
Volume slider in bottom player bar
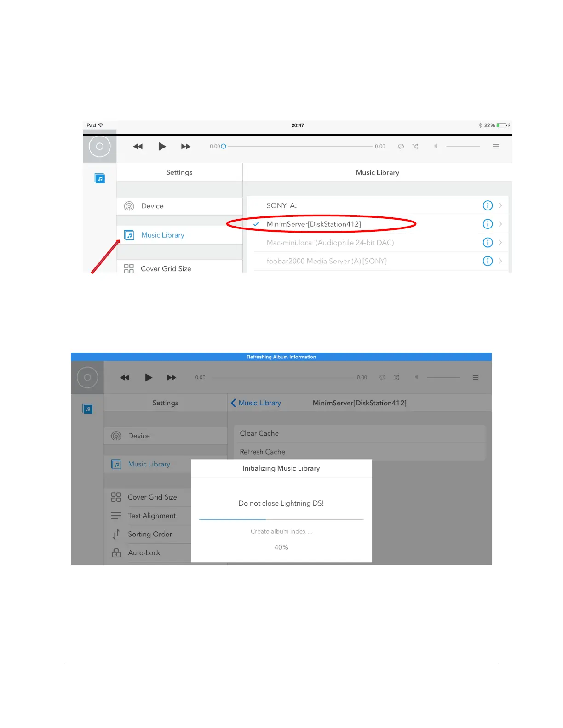443,377
